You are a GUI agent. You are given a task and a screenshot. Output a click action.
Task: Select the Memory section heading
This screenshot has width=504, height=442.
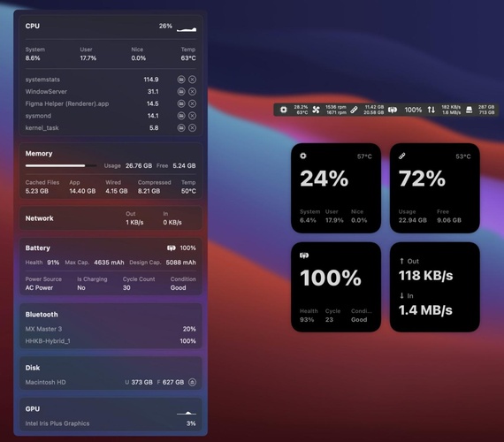(39, 153)
